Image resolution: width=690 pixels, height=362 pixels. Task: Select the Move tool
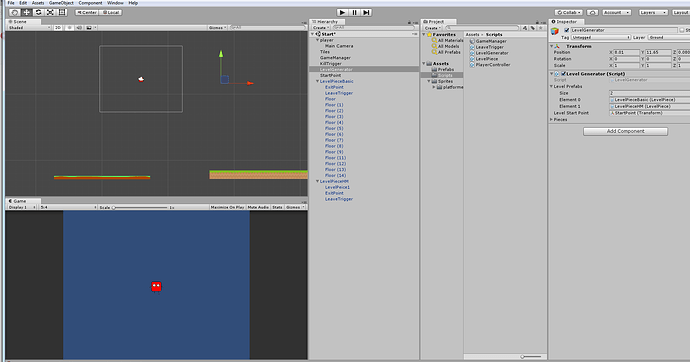tap(26, 12)
